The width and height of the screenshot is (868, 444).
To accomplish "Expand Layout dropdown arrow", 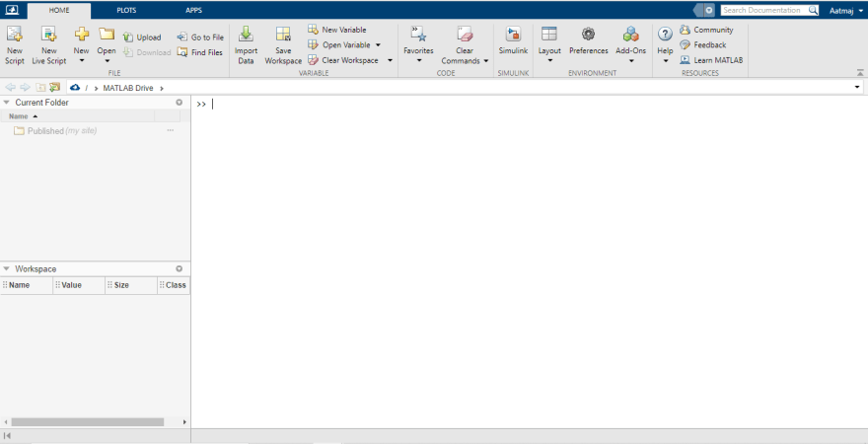I will (549, 60).
